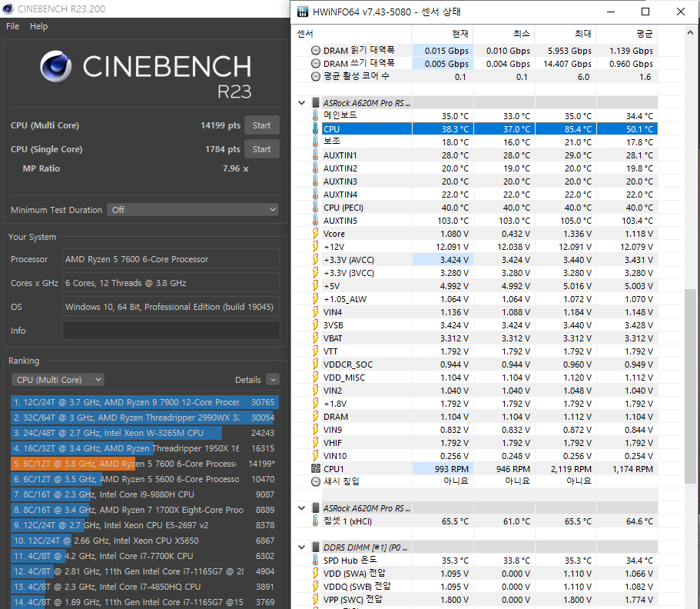Select ranking entry Ryzen Threadripper 2990WX

(144, 418)
